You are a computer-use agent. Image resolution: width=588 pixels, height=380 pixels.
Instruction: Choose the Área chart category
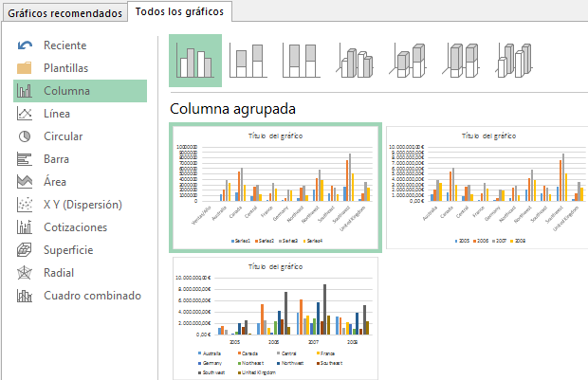pos(55,182)
